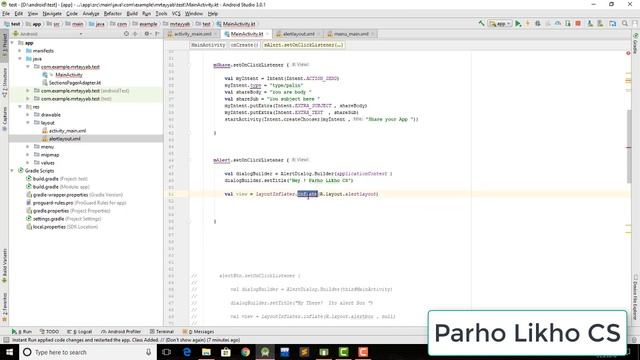Open the Logcat tool window
Viewport: 640px width, 360px height.
click(80, 331)
